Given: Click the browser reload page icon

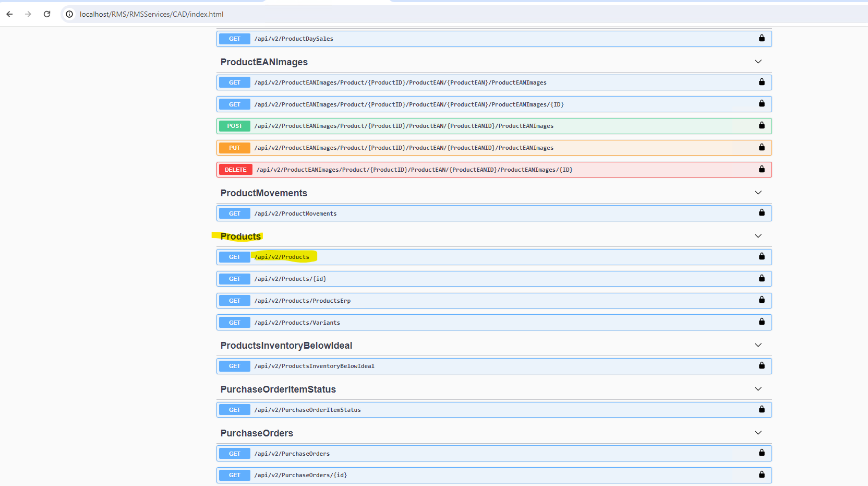Looking at the screenshot, I should tap(47, 14).
